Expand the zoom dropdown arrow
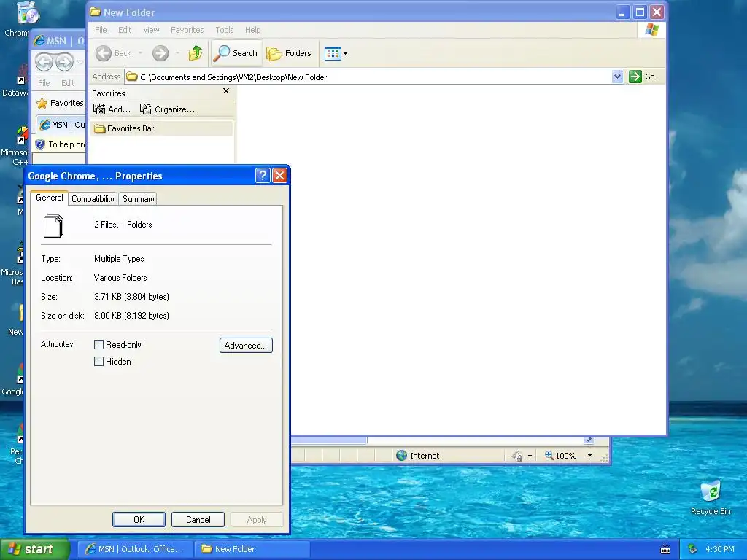This screenshot has width=747, height=560. pos(589,456)
